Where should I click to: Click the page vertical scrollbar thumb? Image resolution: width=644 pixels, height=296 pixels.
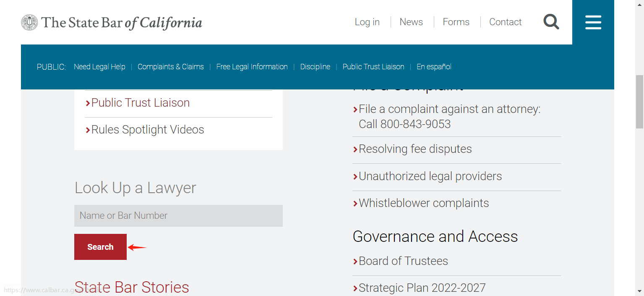coord(639,102)
